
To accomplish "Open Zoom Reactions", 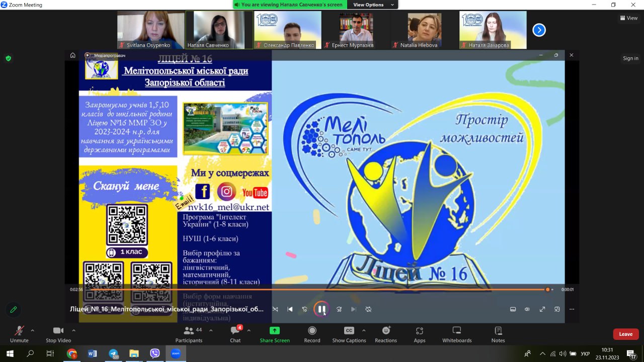I will point(386,334).
